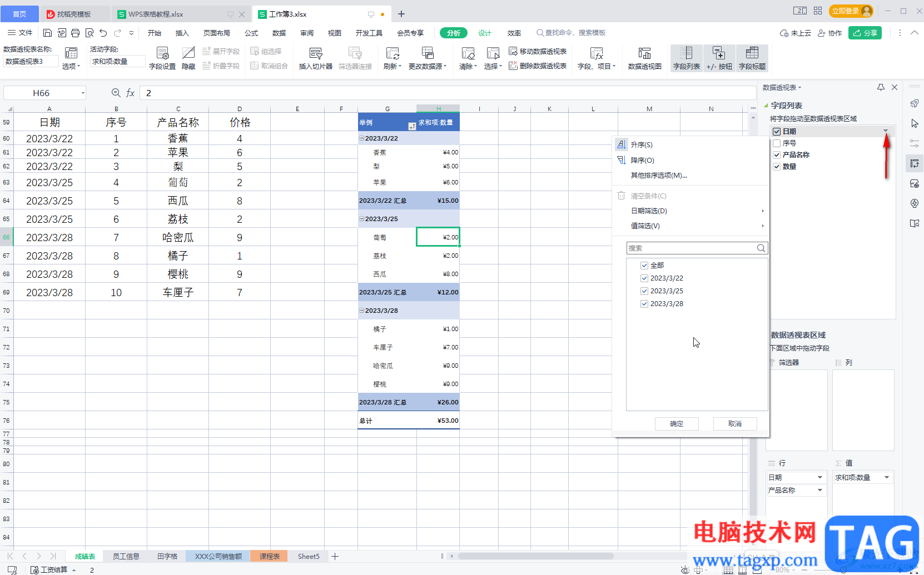
Task: Click the horizontal sheet scrollbar
Action: coord(535,556)
